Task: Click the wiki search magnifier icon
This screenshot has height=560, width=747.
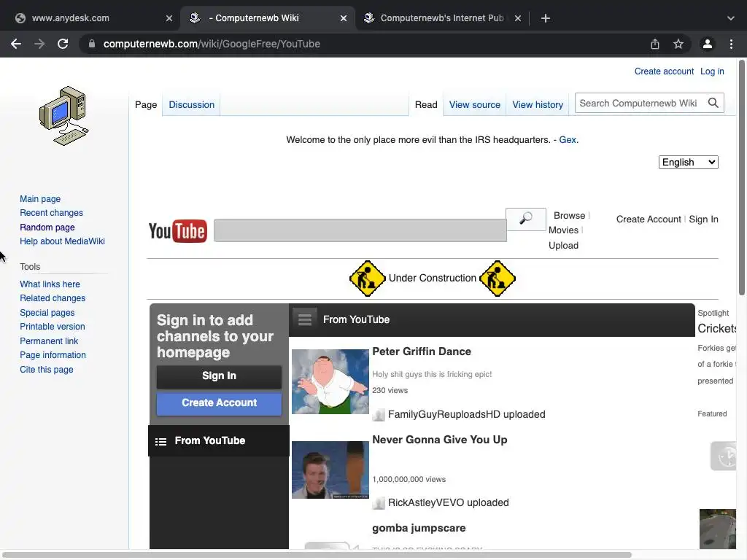Action: (713, 103)
